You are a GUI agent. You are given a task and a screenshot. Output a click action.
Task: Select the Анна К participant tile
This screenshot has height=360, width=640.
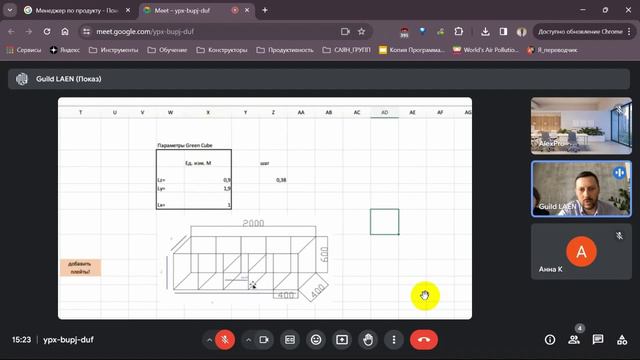click(581, 251)
